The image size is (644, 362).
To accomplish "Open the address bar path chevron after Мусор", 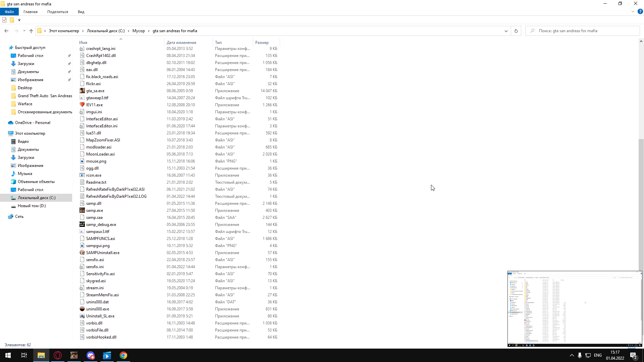I will (149, 31).
